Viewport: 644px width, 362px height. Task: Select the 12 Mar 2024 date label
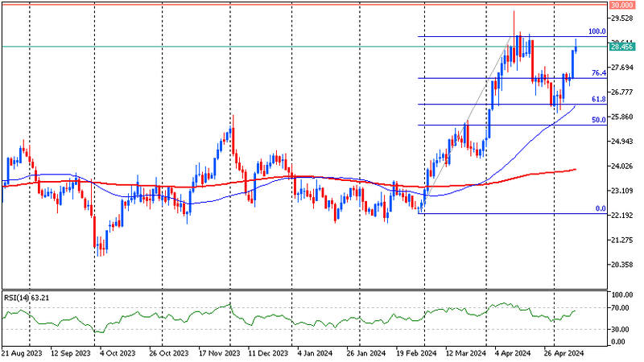point(466,353)
